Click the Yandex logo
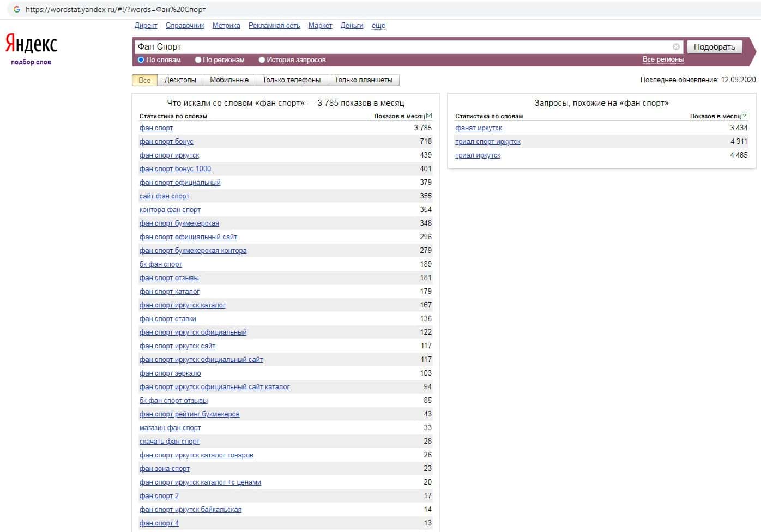This screenshot has width=761, height=532. (31, 44)
